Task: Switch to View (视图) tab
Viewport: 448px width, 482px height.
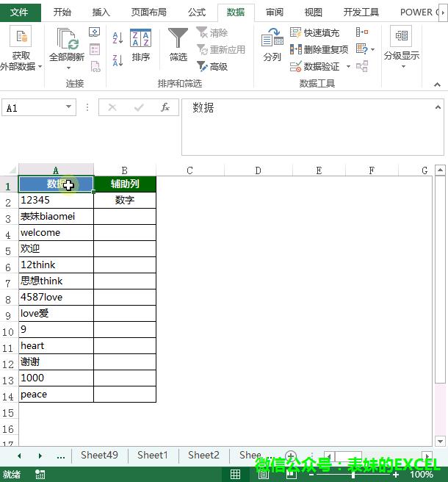Action: click(x=314, y=12)
